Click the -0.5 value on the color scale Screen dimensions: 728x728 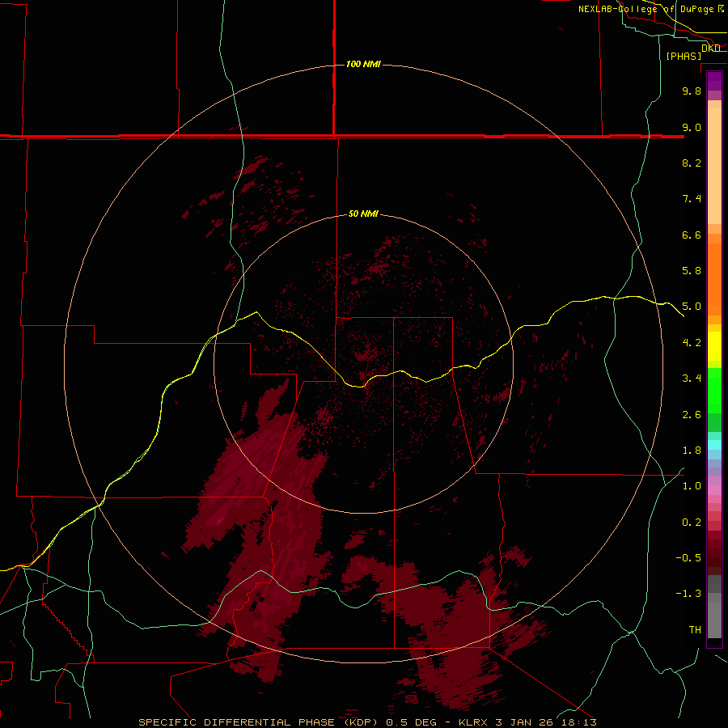point(688,558)
